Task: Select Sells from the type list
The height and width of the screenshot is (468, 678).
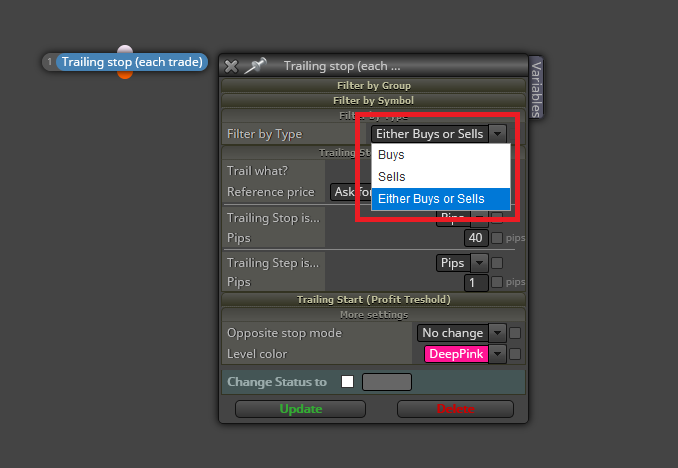Action: (441, 177)
